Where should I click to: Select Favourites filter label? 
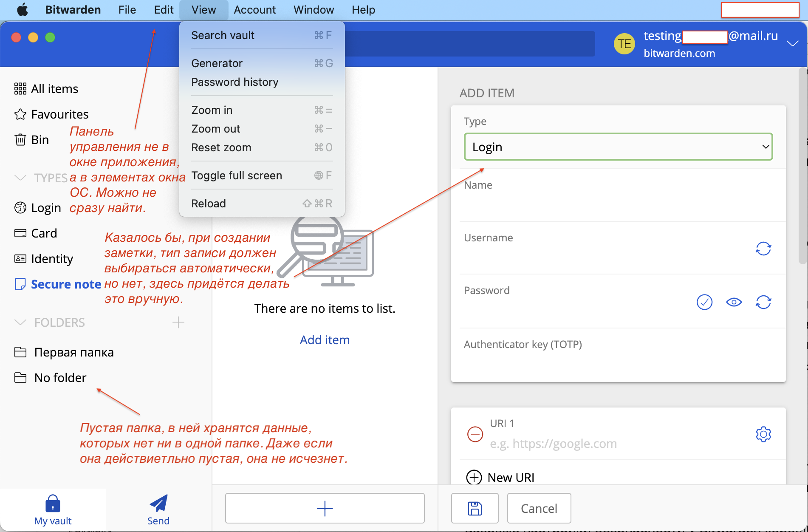60,114
